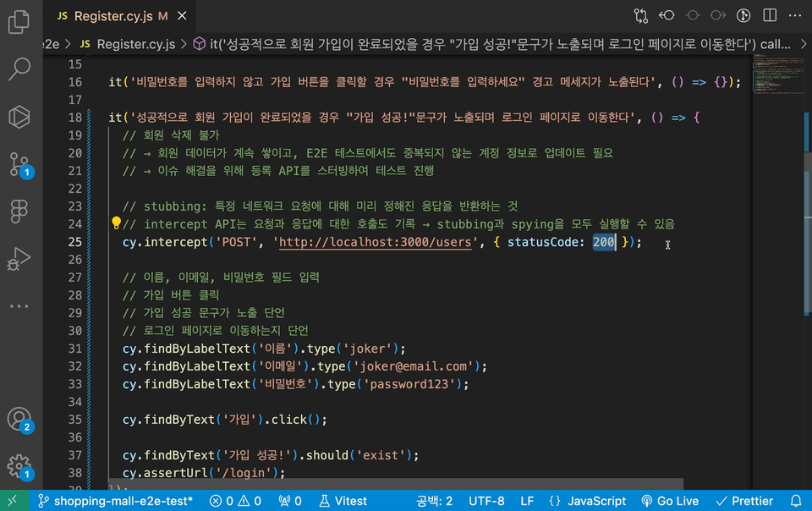Open the localhost:3000/users link in code

point(375,242)
